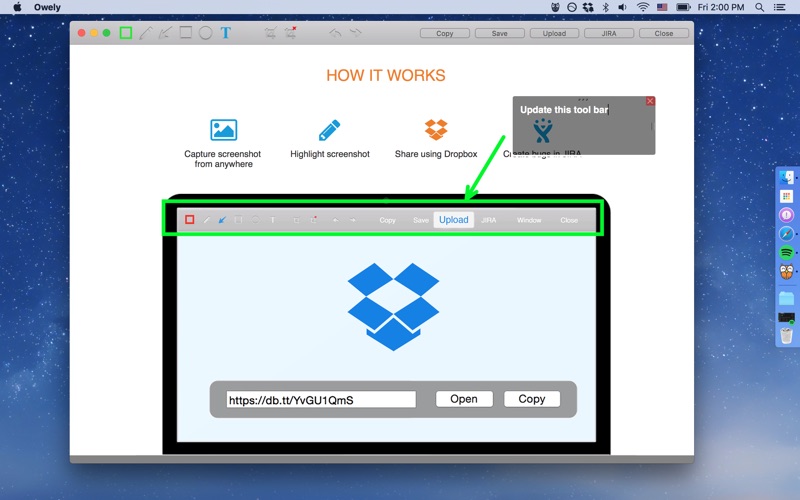The image size is (800, 500).
Task: Open Spotify from the dock
Action: (786, 253)
